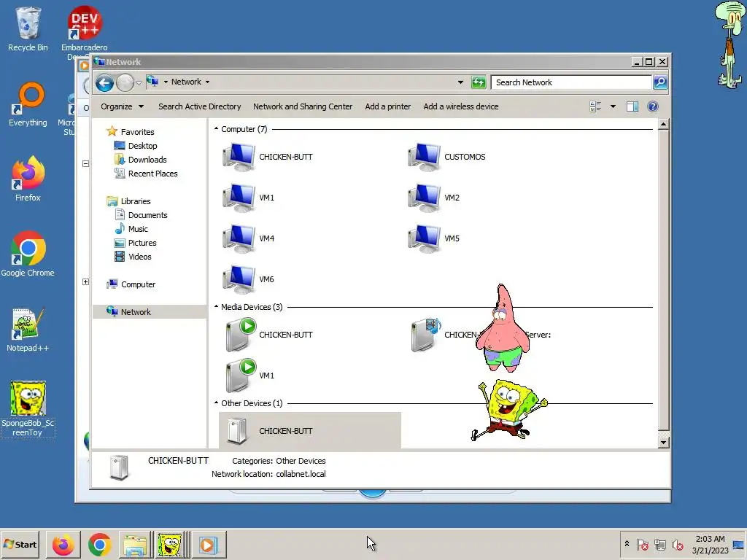The height and width of the screenshot is (560, 747).
Task: Select the VM4 computer
Action: pyautogui.click(x=249, y=238)
